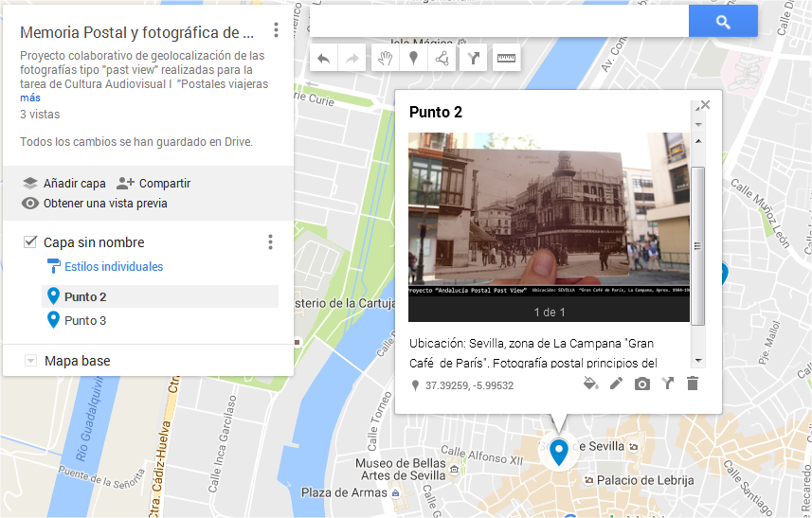Select Punto 2 in the layer list
This screenshot has height=518, width=812.
click(160, 296)
